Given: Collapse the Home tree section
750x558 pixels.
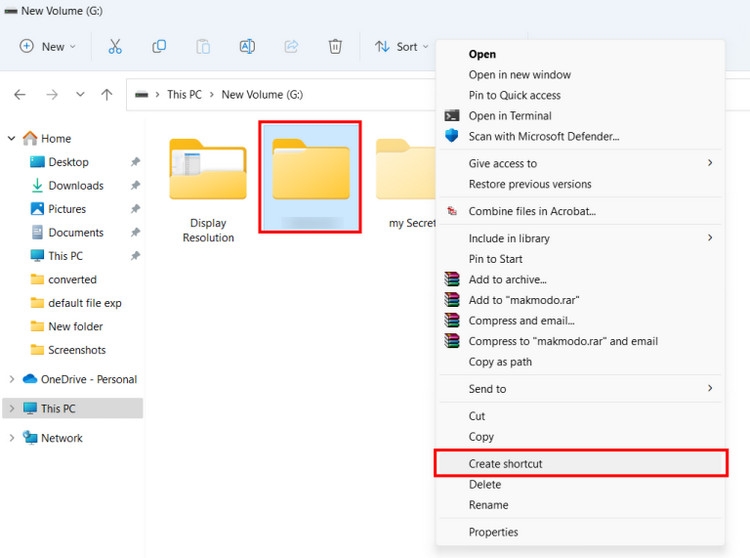Looking at the screenshot, I should [11, 138].
